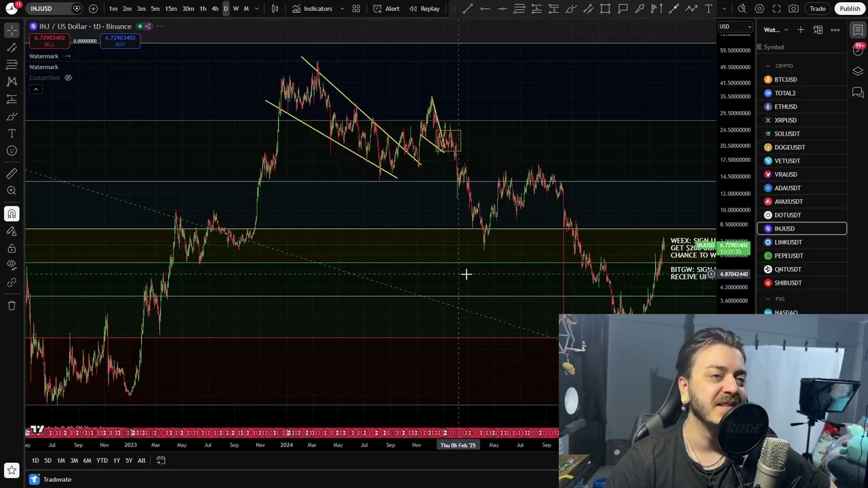Select BTCUSD in the watchlist
This screenshot has width=868, height=488.
click(802, 79)
